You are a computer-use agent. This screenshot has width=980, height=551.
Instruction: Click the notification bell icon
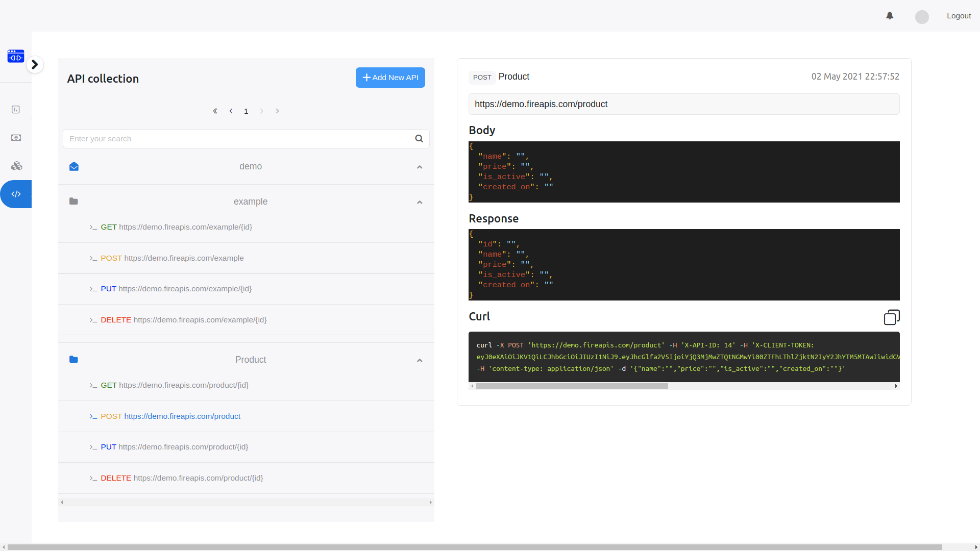click(x=890, y=16)
